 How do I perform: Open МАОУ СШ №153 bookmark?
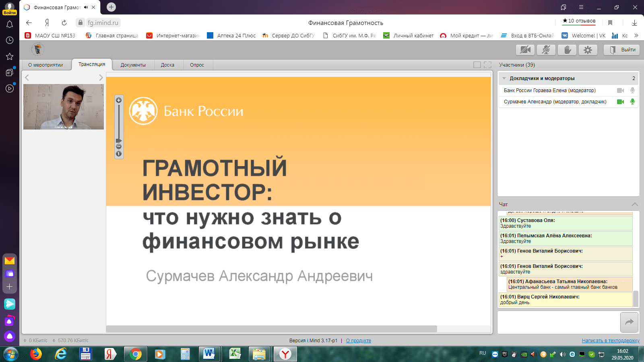tap(50, 35)
